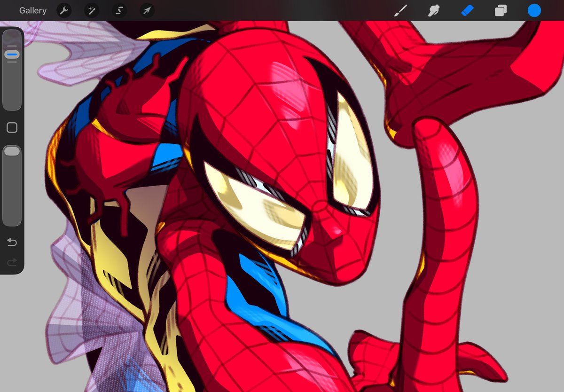This screenshot has height=392, width=564.
Task: Adjust the brush opacity slider handle
Action: click(12, 151)
